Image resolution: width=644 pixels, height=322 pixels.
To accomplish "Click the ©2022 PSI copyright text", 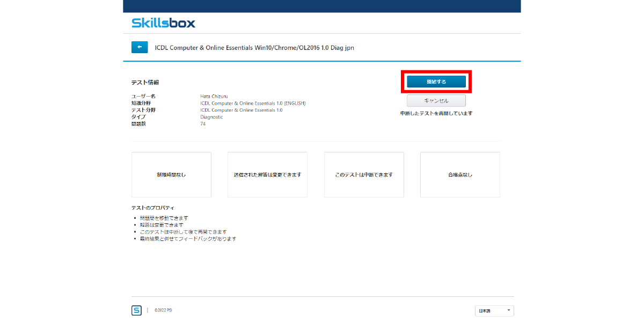I will pyautogui.click(x=163, y=310).
